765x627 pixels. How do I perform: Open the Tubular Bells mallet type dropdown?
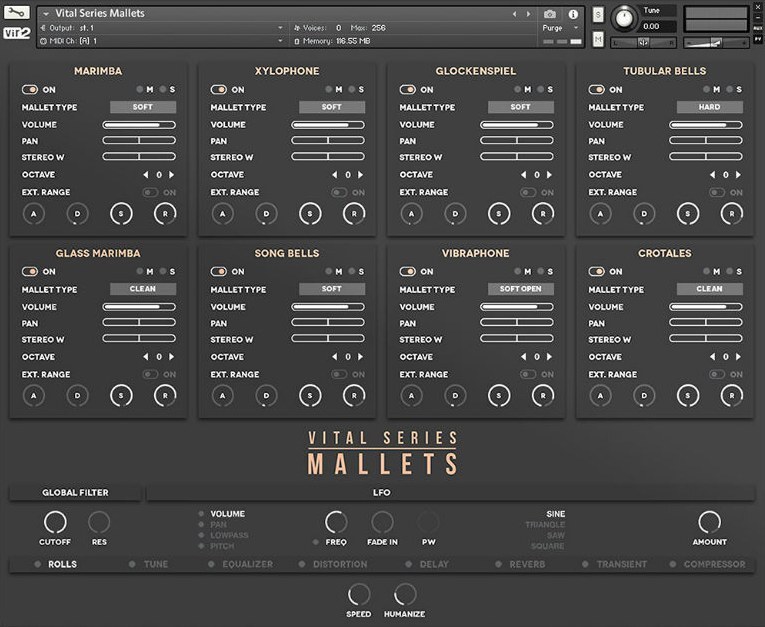pos(709,107)
